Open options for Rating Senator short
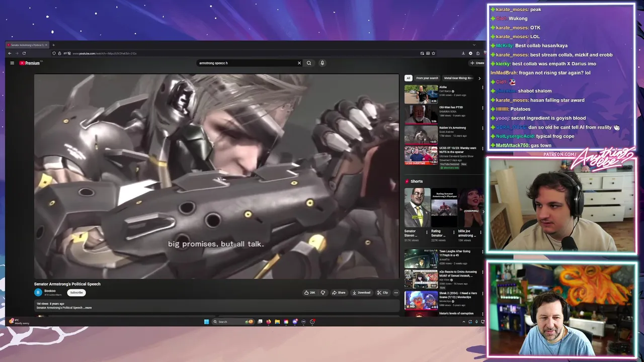Screen dimensions: 644x362 pos(454,232)
